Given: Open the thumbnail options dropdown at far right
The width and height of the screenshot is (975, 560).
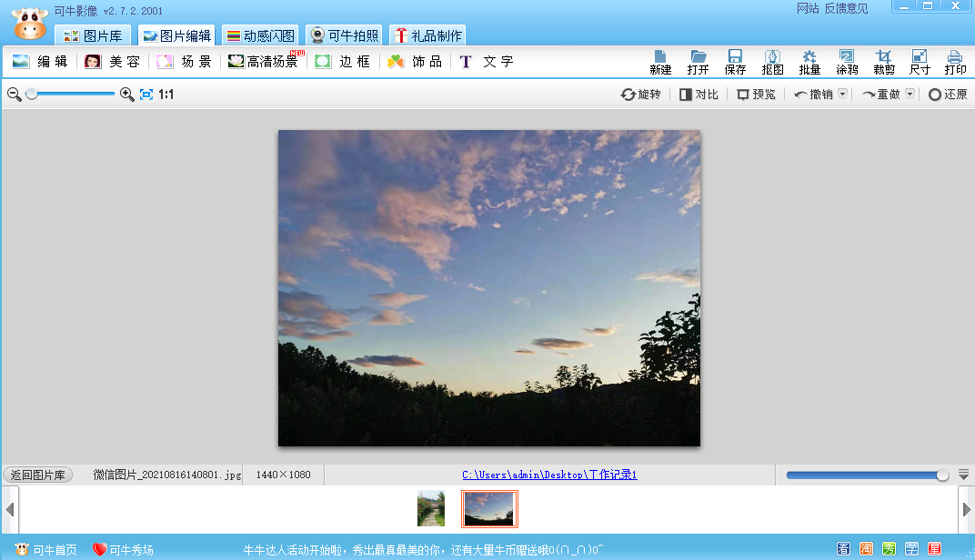Looking at the screenshot, I should 964,474.
